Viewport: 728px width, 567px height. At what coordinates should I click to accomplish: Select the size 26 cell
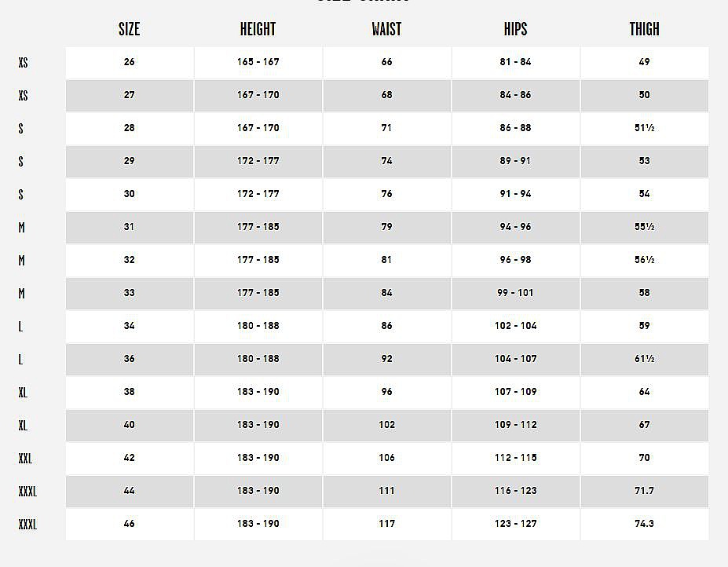130,62
